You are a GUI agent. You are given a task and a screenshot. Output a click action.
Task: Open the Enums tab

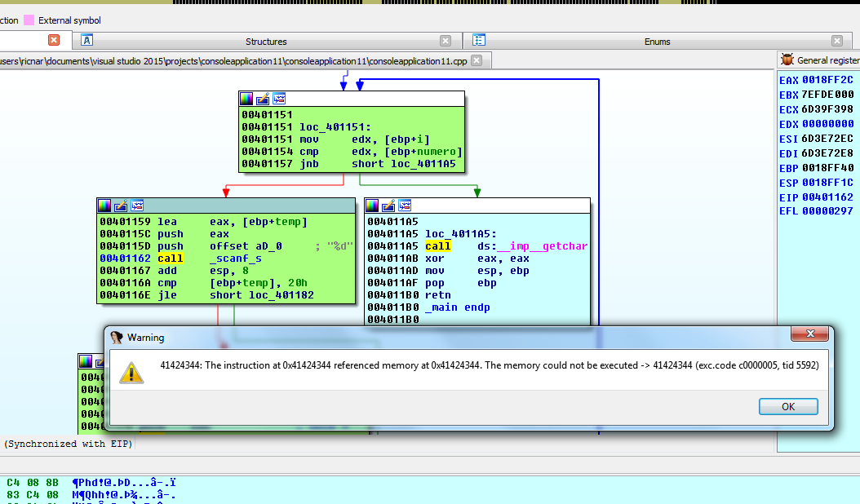[x=657, y=41]
